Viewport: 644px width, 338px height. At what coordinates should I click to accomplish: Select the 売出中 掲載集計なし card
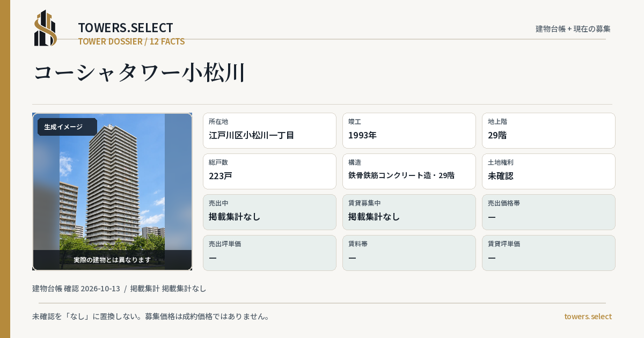269,212
